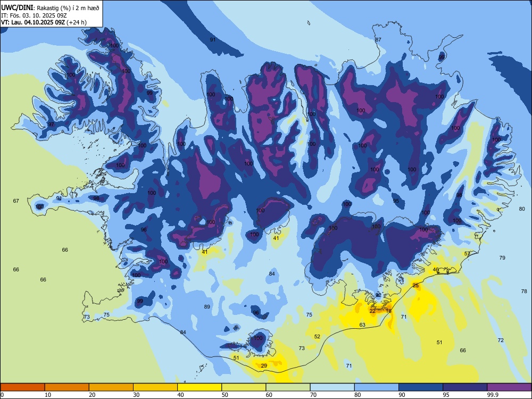Screen dimensions: 532x399
Task: Click the purple legend swatch above 99.9
Action: pos(509,387)
